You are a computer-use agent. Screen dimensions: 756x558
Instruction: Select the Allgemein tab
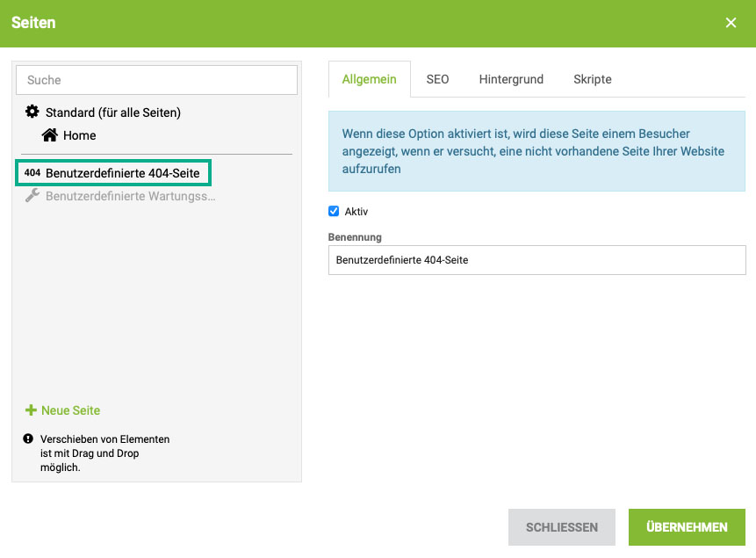tap(370, 79)
